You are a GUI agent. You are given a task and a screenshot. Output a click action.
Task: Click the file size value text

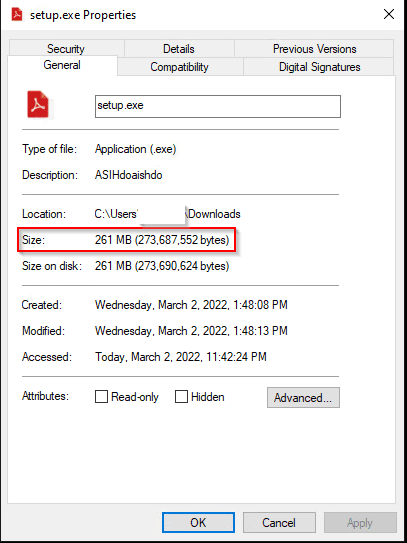[x=162, y=240]
